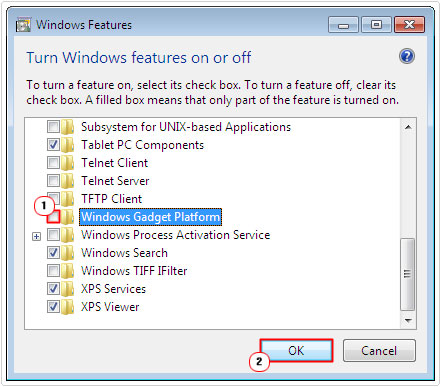441x387 pixels.
Task: Click the scrollbar down arrow
Action: click(408, 320)
